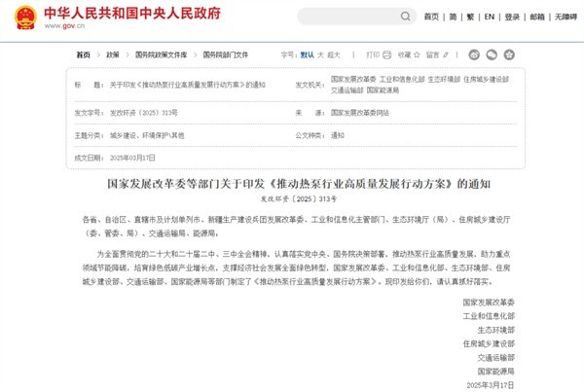Click the date value 2025年03月17日

tap(132, 159)
